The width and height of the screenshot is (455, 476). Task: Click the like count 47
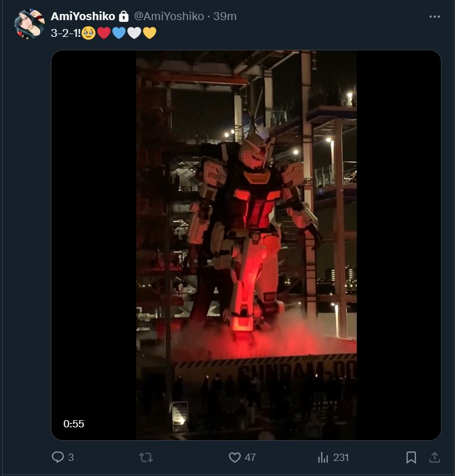coord(250,457)
